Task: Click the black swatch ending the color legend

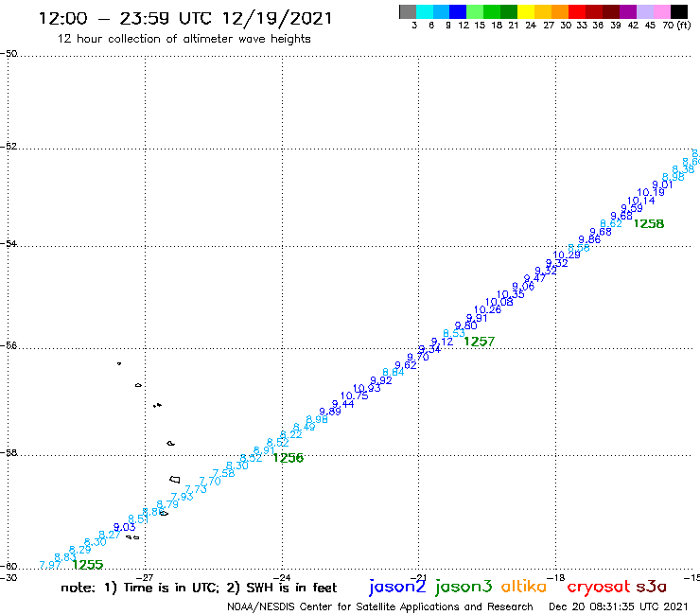Action: point(678,11)
